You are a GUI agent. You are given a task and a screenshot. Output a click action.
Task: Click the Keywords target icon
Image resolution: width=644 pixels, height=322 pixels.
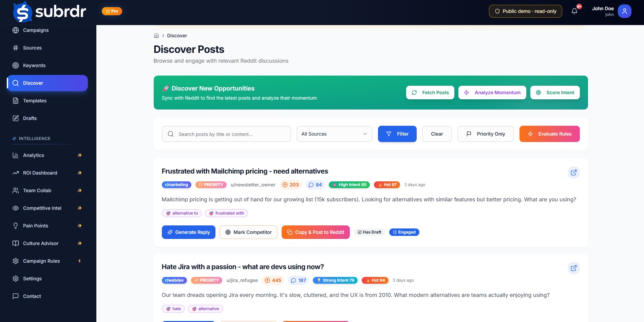point(16,65)
